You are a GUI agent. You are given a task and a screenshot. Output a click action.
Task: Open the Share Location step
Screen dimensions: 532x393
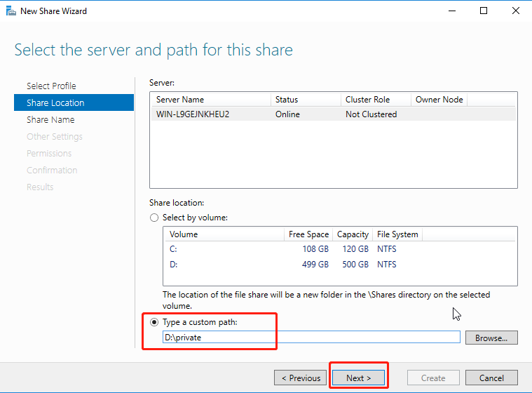point(55,102)
